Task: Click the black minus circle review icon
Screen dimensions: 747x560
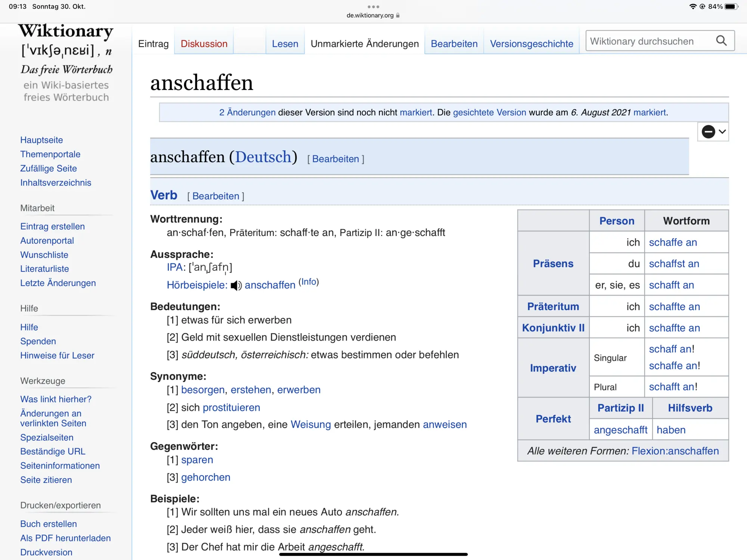Action: pos(708,131)
